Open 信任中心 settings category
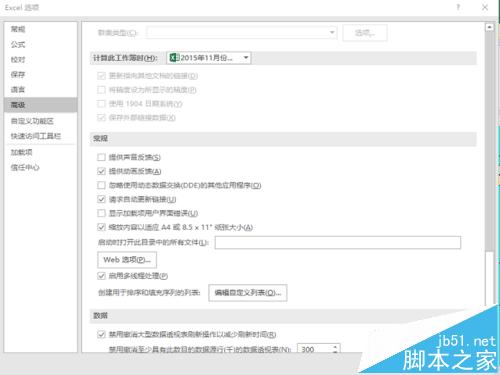The height and width of the screenshot is (375, 500). (x=25, y=167)
